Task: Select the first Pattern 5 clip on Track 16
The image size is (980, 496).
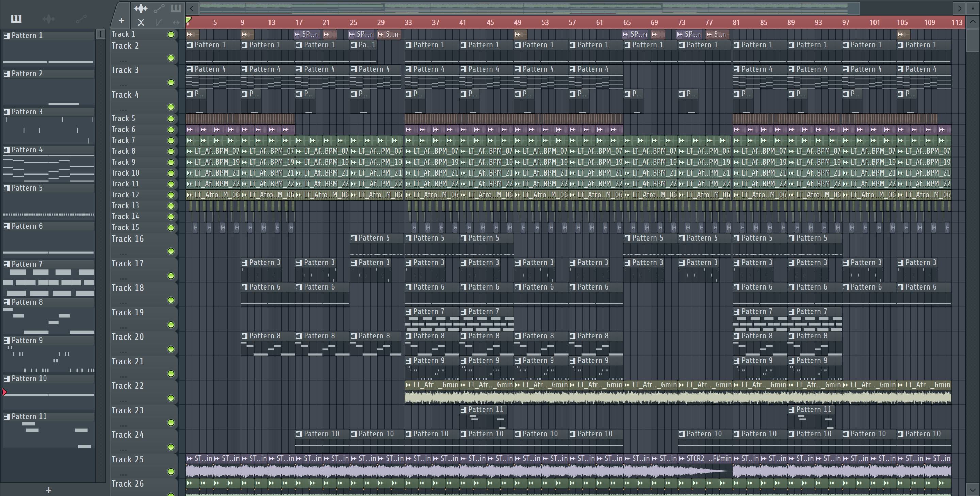Action: [x=377, y=245]
